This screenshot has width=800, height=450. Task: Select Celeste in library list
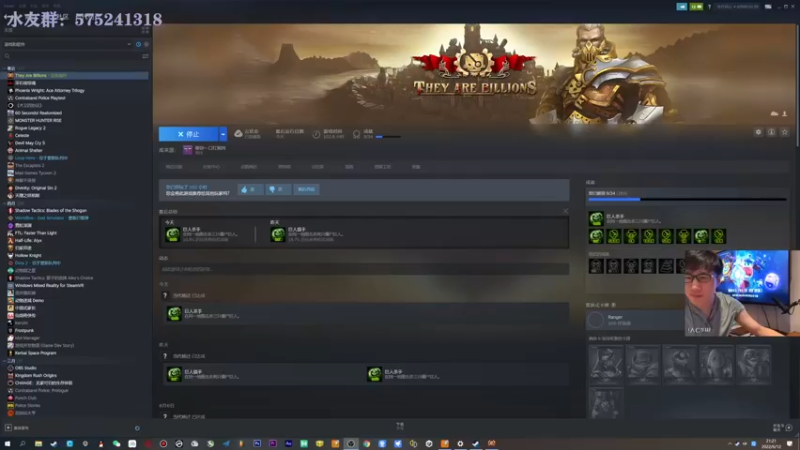(x=22, y=135)
